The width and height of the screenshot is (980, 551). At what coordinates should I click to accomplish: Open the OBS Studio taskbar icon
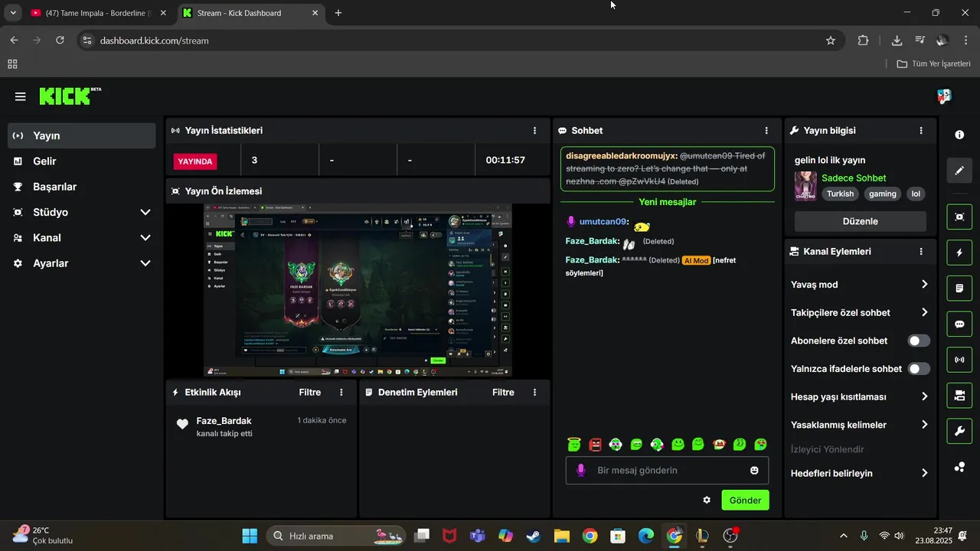[x=730, y=536]
